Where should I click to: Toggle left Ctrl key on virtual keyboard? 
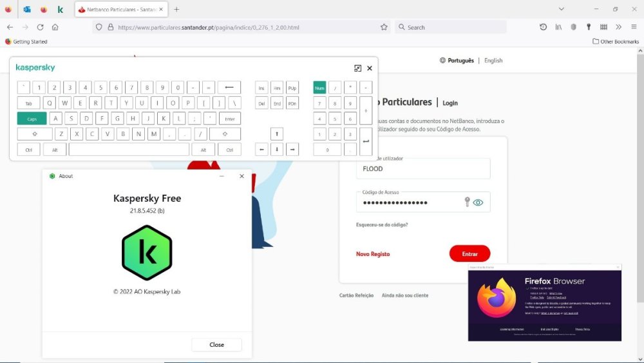[x=29, y=150]
